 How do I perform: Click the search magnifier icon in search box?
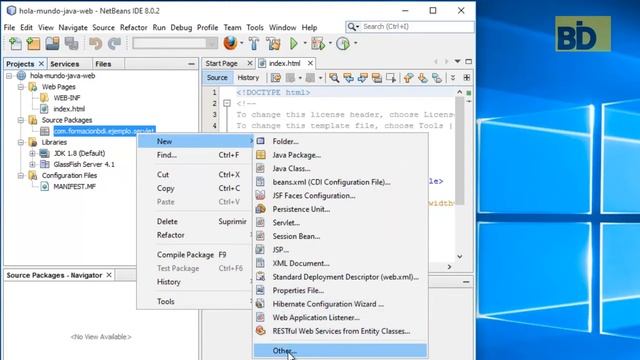(x=351, y=27)
